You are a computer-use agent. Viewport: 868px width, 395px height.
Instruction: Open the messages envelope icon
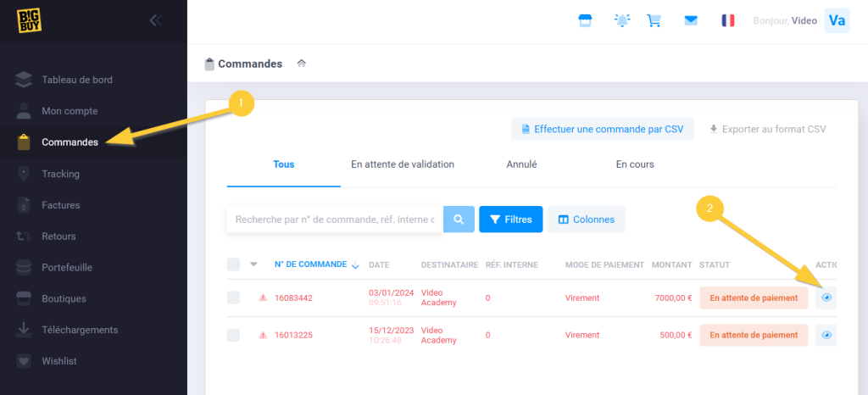coord(691,20)
